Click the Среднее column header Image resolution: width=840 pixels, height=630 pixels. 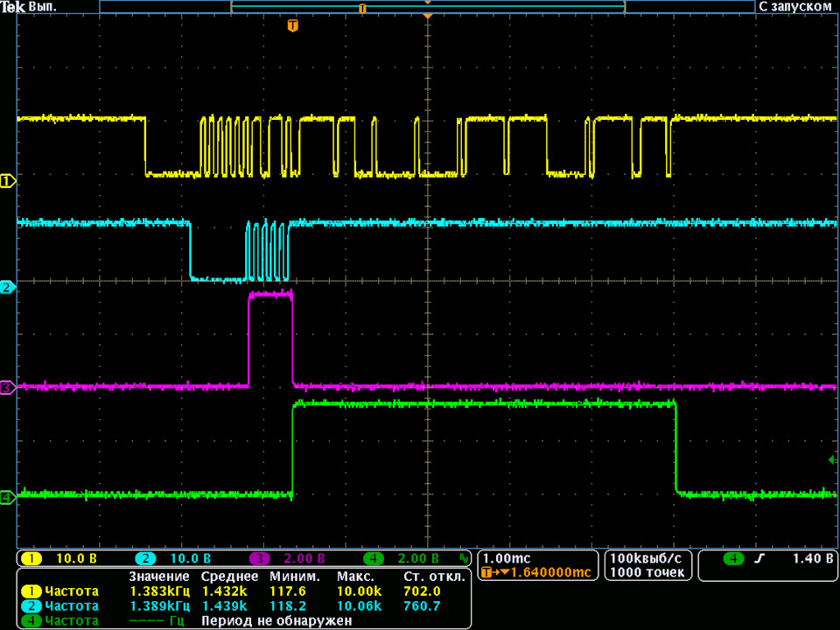tap(229, 577)
